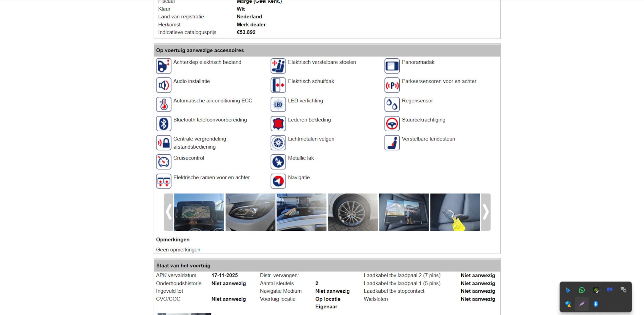Click the LED verlichting icon
Image resolution: width=644 pixels, height=315 pixels.
pyautogui.click(x=278, y=104)
